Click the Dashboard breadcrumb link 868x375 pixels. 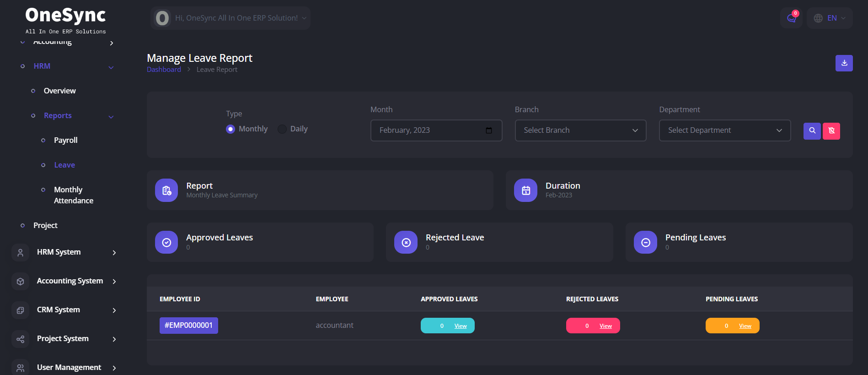[164, 70]
